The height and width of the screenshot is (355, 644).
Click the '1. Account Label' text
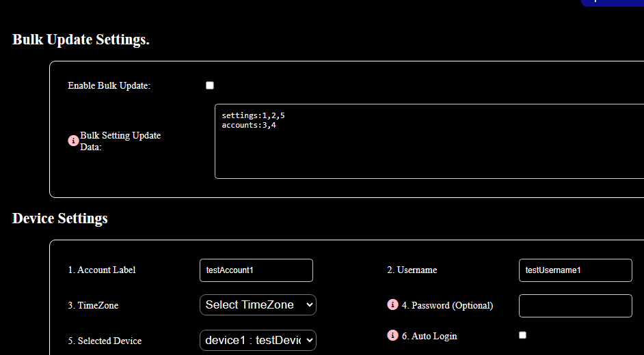(x=102, y=270)
